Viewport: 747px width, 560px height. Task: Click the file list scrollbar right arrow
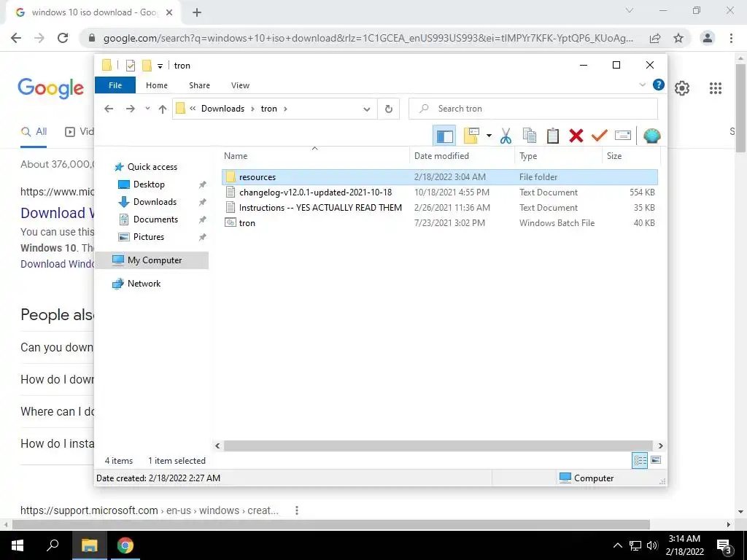click(x=660, y=446)
